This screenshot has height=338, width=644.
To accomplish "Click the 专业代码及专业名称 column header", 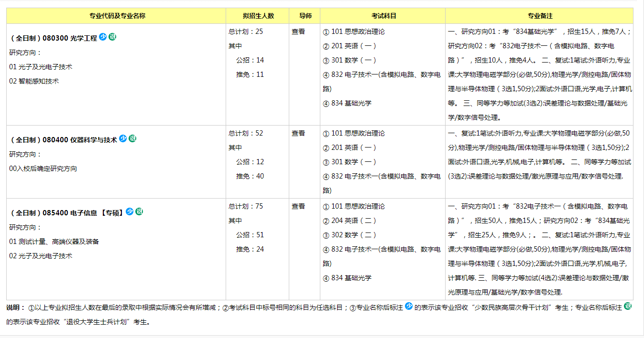I will click(117, 16).
